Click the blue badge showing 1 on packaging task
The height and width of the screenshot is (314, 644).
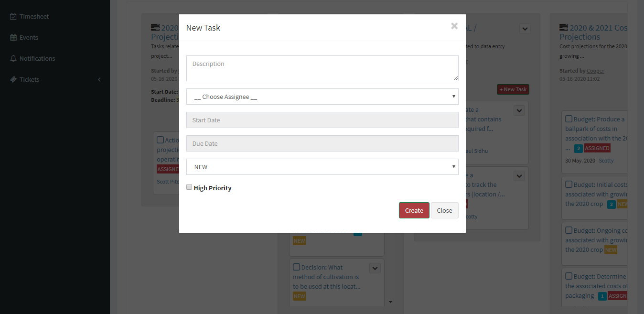[602, 296]
